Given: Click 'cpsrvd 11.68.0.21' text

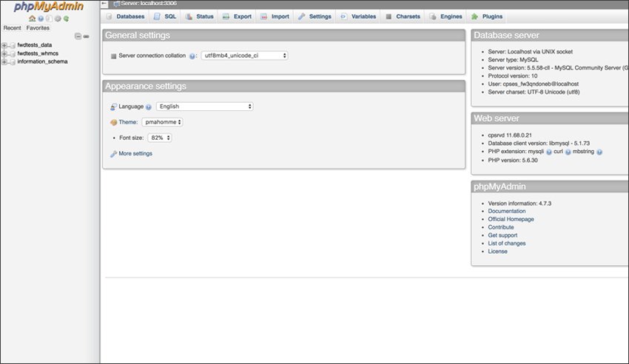Looking at the screenshot, I should [510, 135].
